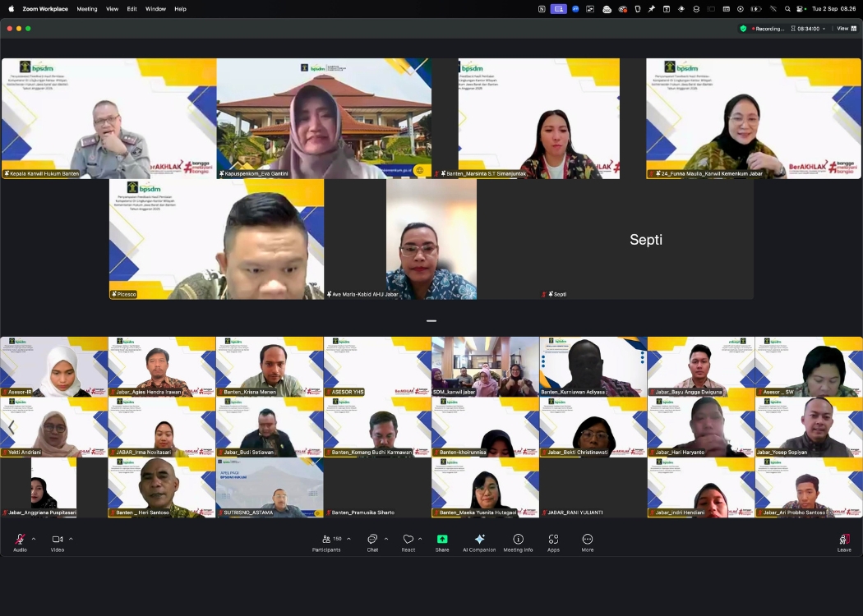Open the Zoom Workplace app menu
863x616 pixels.
[x=45, y=9]
